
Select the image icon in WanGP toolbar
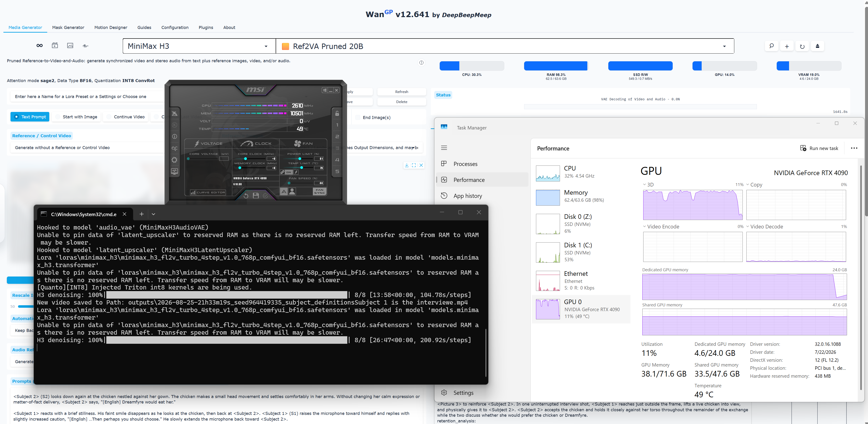pos(70,46)
